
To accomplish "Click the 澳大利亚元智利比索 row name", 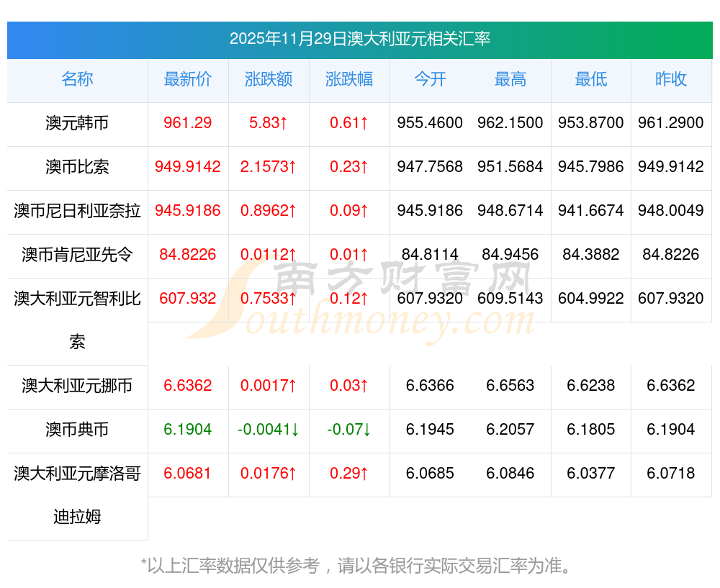I will tap(77, 320).
